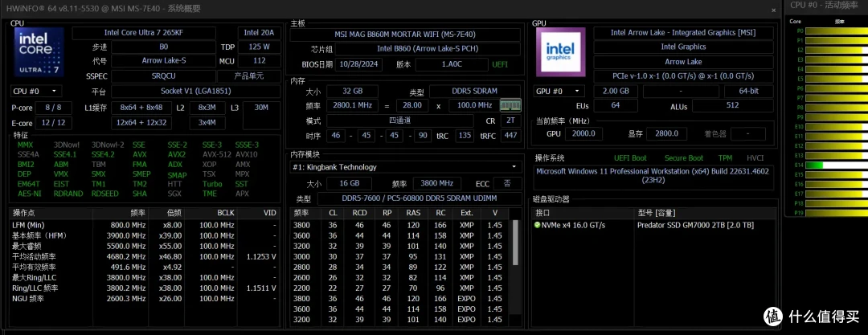Open the CPU #0 selector dropdown
This screenshot has height=335, width=868.
pyautogui.click(x=36, y=91)
